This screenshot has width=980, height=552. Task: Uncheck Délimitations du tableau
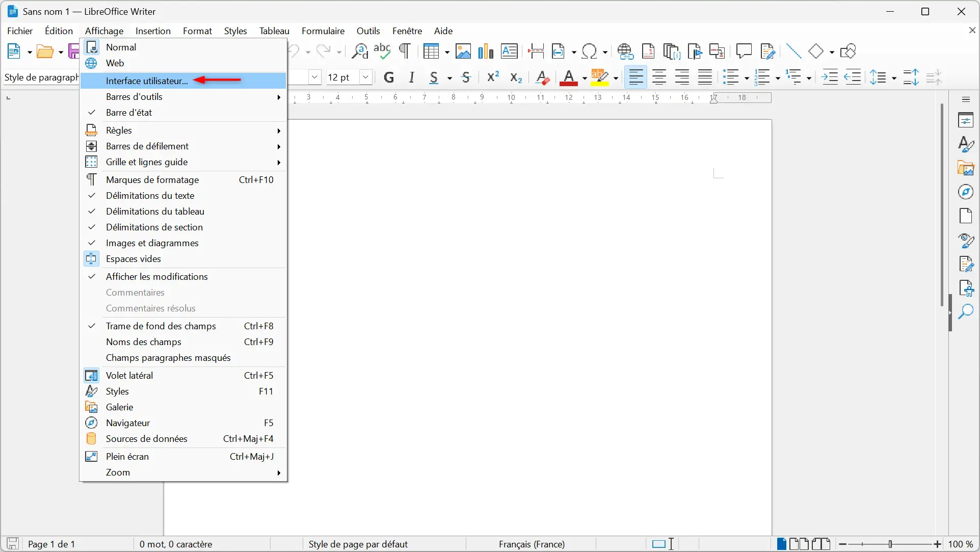(183, 212)
